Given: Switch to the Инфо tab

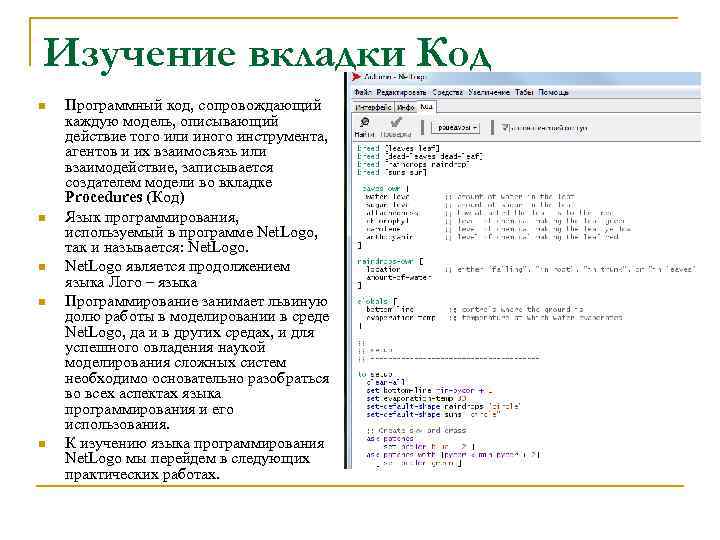Looking at the screenshot, I should tap(405, 107).
